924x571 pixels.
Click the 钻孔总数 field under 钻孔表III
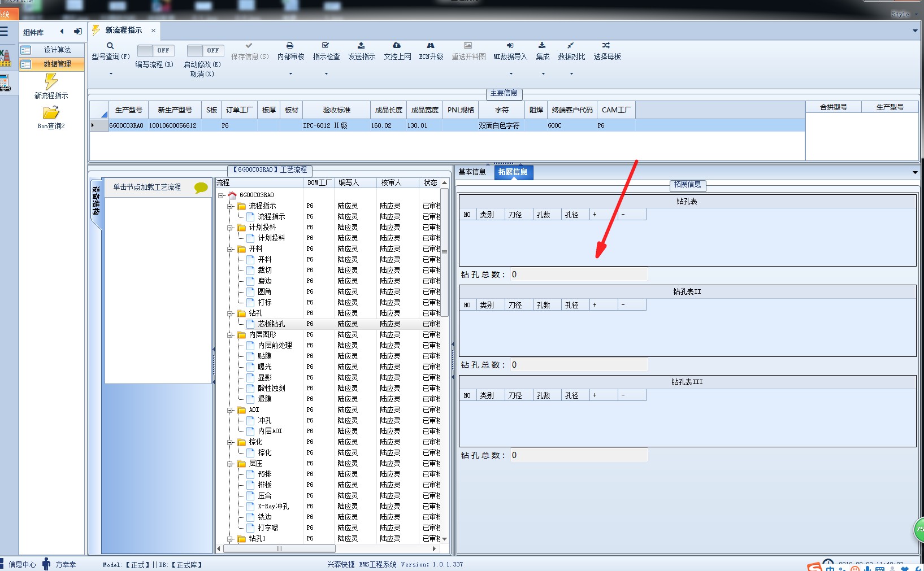point(579,455)
